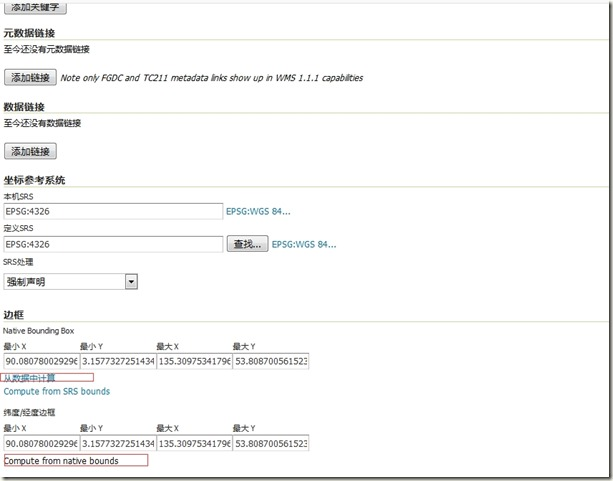Select the 至今还没有元数据链接 text
613x481 pixels.
[x=47, y=49]
